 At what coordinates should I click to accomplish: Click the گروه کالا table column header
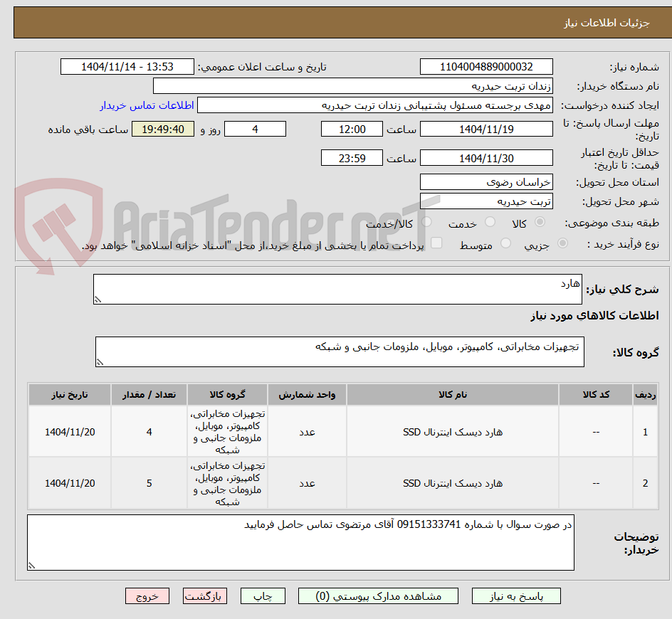click(227, 395)
